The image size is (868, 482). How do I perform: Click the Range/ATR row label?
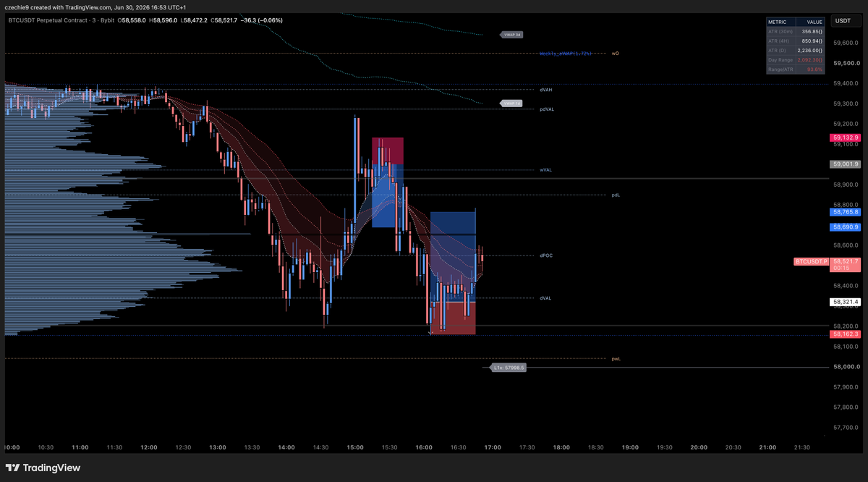tap(780, 69)
